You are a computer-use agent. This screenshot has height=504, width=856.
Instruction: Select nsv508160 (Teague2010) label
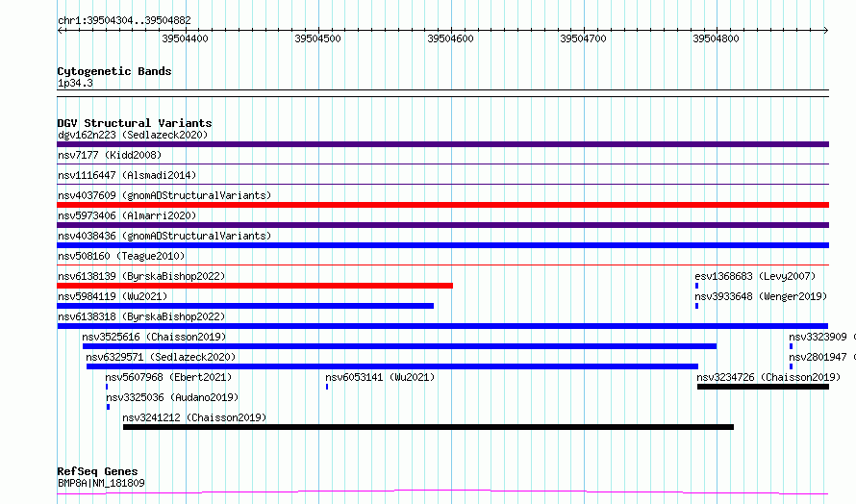121,256
